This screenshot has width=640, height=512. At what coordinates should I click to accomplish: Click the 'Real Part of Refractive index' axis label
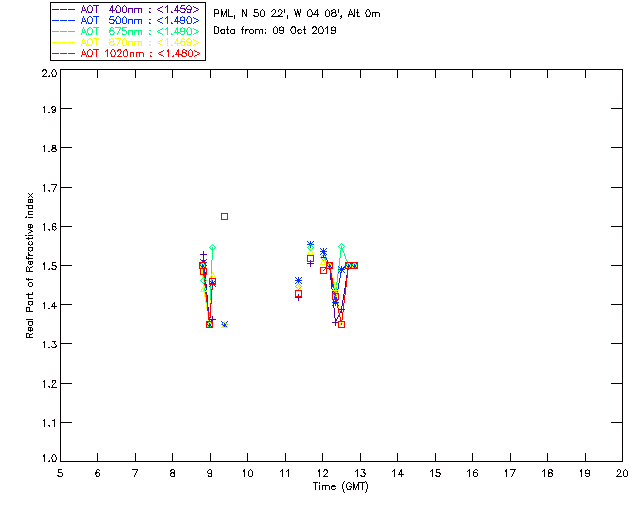tap(30, 265)
